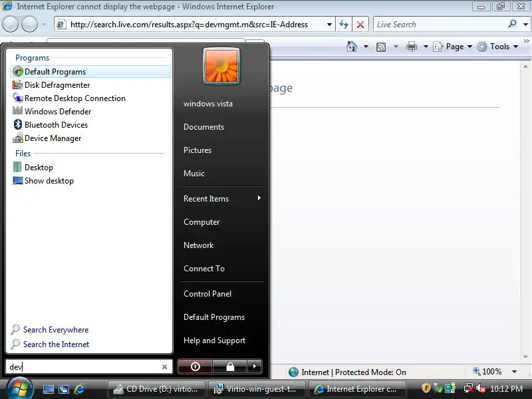532x399 pixels.
Task: Expand the toolbar overflow chevron
Action: click(x=526, y=41)
